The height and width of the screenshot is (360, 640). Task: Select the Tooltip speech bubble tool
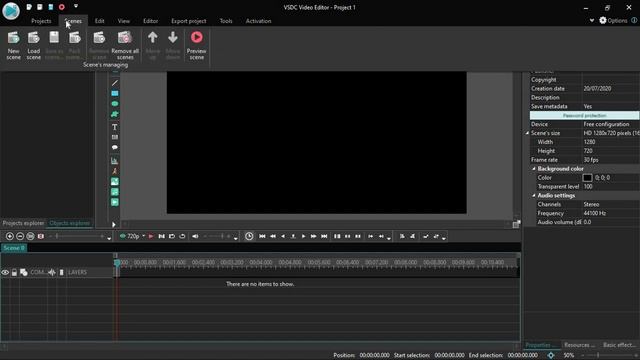click(115, 147)
